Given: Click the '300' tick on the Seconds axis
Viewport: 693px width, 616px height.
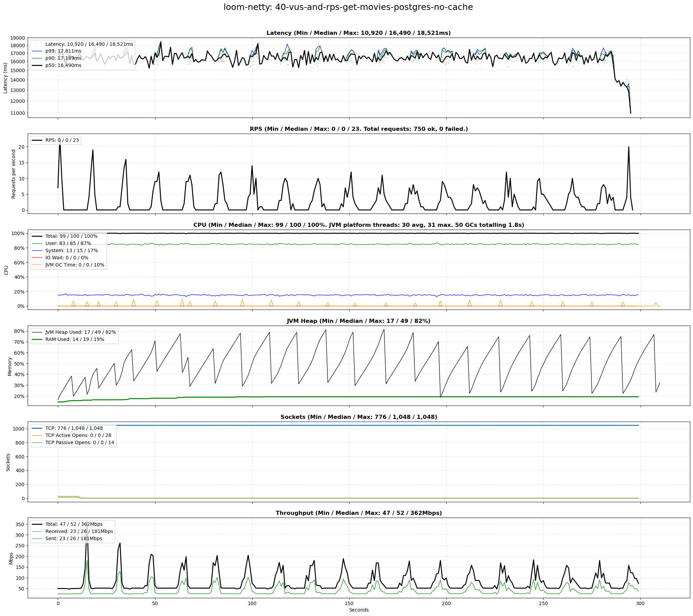Looking at the screenshot, I should click(x=640, y=603).
